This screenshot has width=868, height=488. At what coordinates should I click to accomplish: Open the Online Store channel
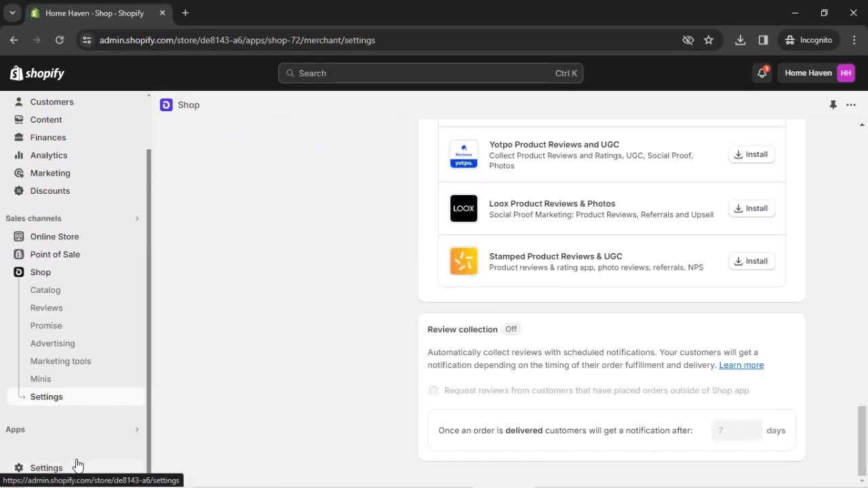(x=54, y=237)
